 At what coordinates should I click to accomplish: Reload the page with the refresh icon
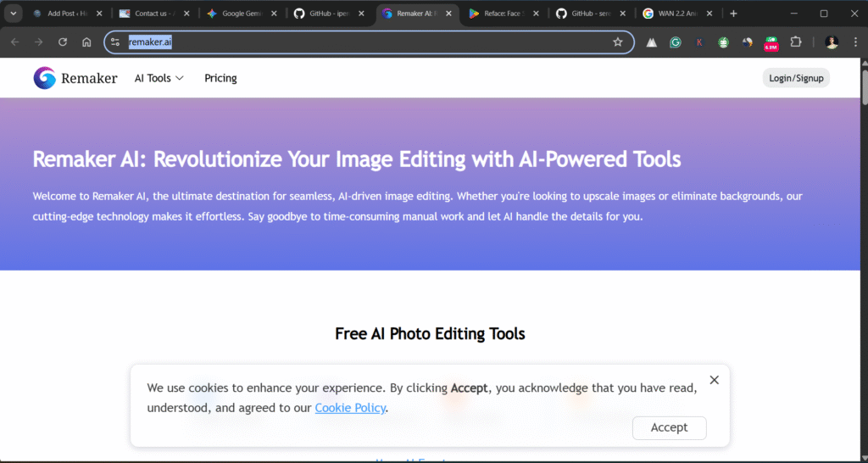[x=63, y=42]
